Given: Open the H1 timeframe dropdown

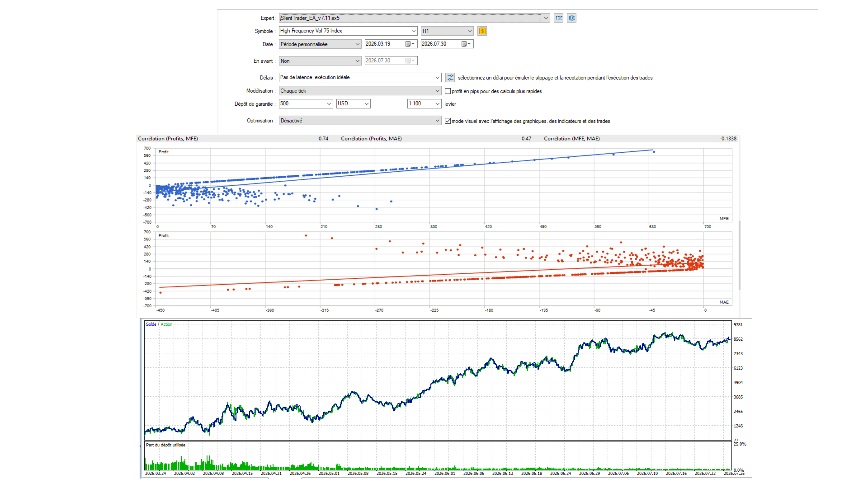Looking at the screenshot, I should 447,31.
